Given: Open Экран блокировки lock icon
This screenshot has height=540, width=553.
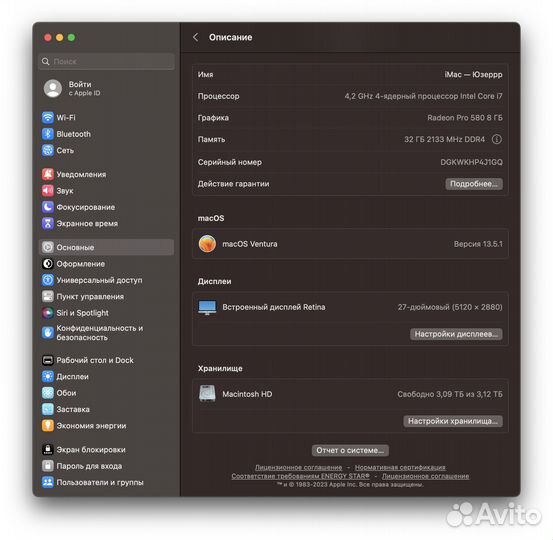Looking at the screenshot, I should [x=48, y=450].
